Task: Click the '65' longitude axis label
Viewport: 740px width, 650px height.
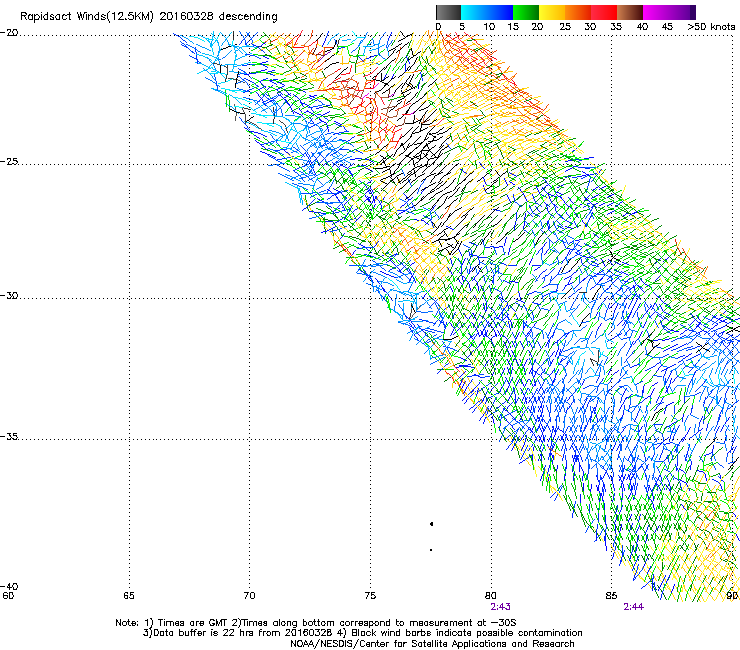Action: [x=129, y=595]
